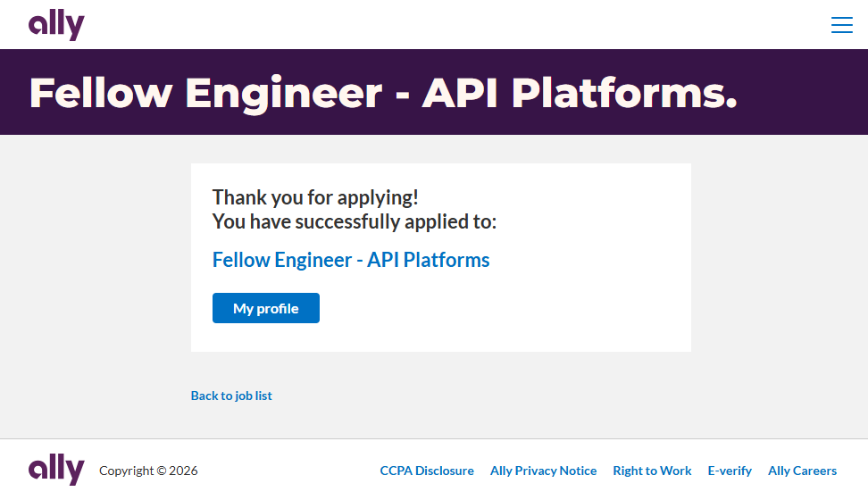
Task: Open the Fellow Engineer - API Platforms job link
Action: tap(351, 260)
